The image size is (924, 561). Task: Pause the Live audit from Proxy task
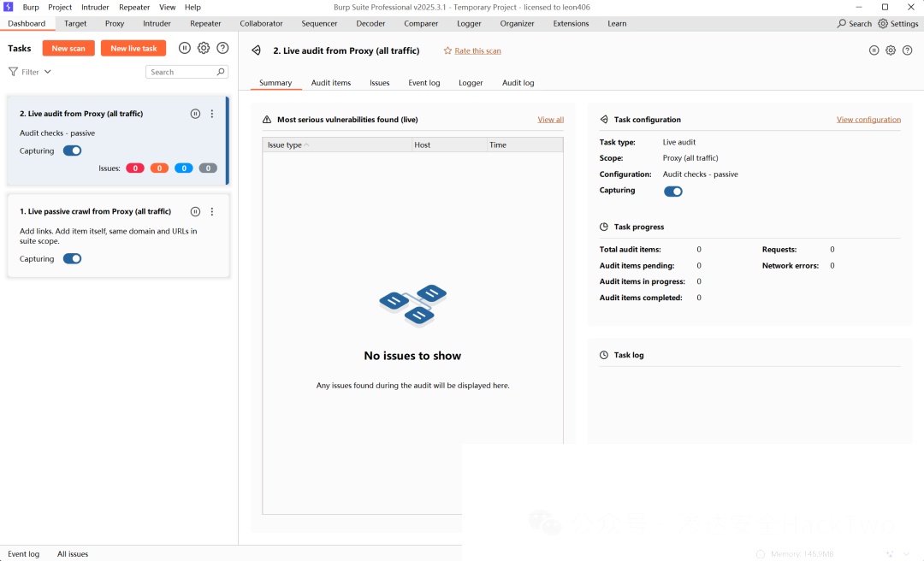[x=195, y=114]
